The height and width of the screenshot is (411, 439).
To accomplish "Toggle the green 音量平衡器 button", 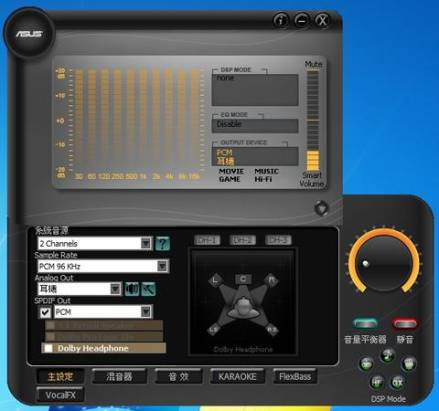I will [x=365, y=323].
